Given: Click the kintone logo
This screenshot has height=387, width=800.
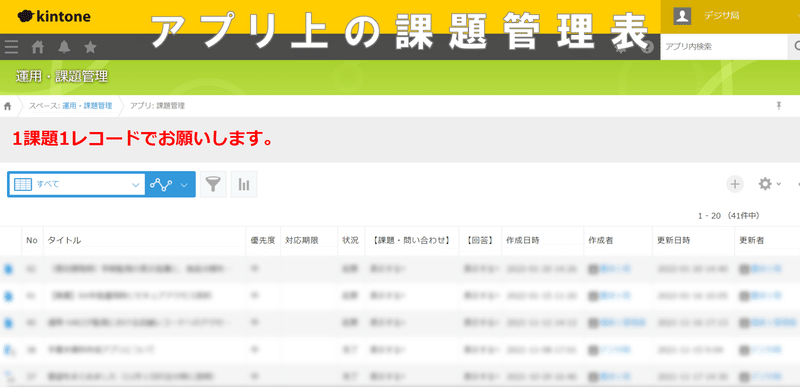Looking at the screenshot, I should pos(54,16).
